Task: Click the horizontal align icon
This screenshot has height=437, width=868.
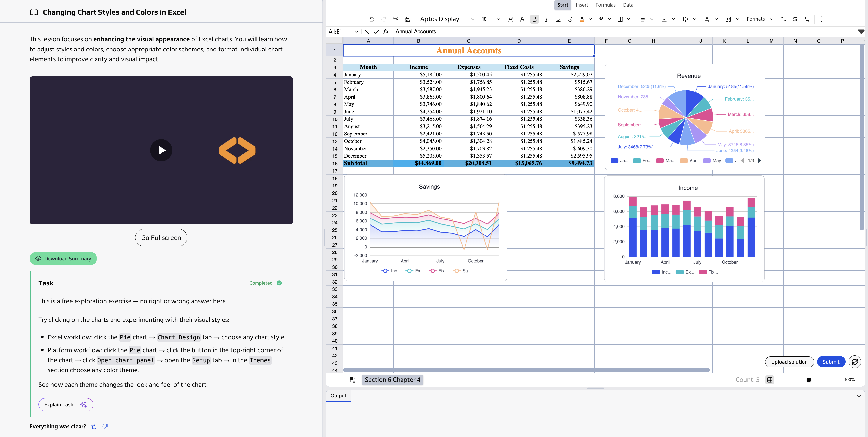Action: point(643,19)
